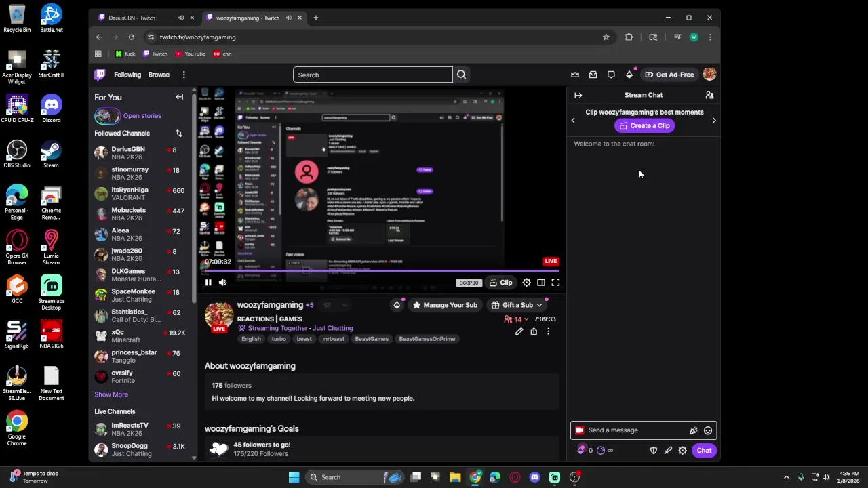The height and width of the screenshot is (488, 868).
Task: Show next chat banner with right chevron
Action: [x=713, y=120]
